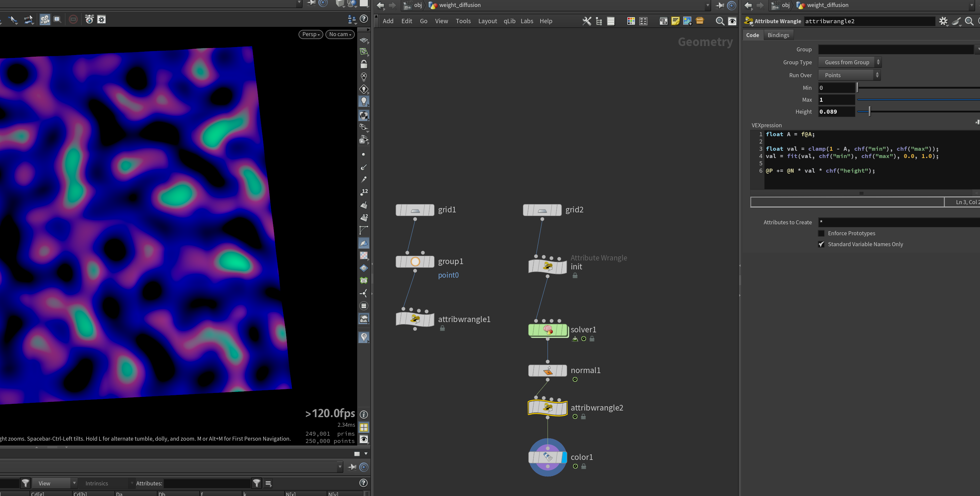Switch to the Bindings tab
This screenshot has width=980, height=496.
point(778,35)
